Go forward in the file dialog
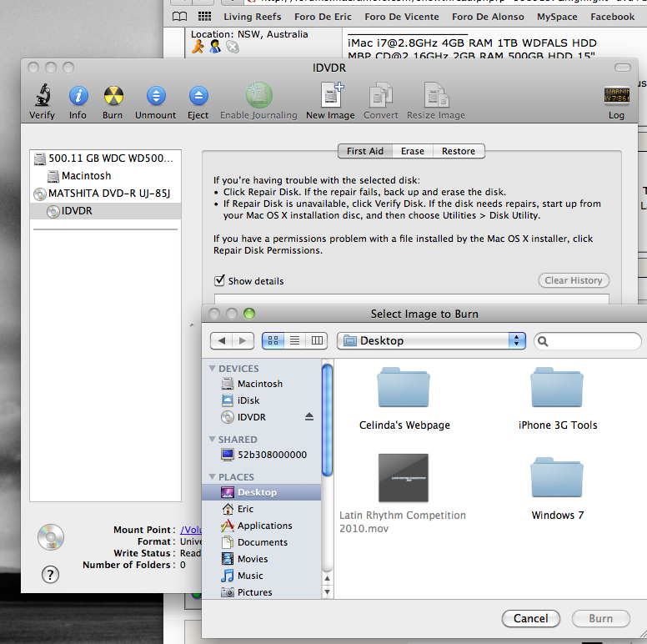The width and height of the screenshot is (647, 644). 243,340
